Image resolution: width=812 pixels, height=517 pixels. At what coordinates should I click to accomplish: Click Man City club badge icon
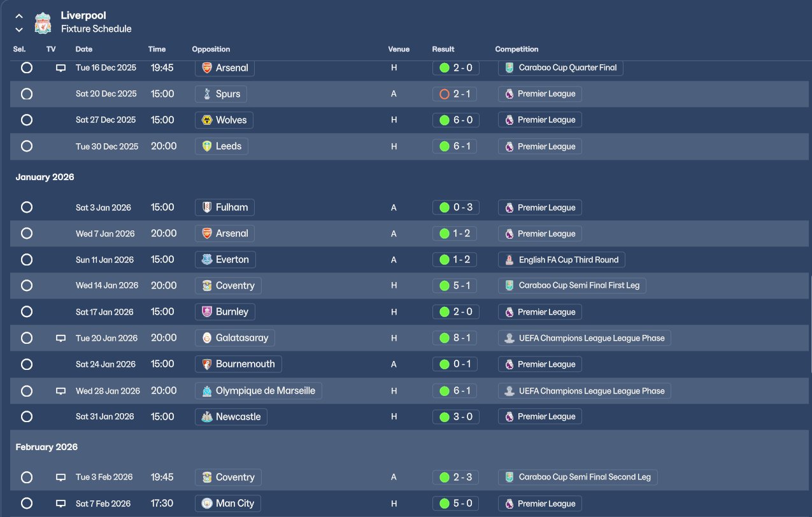(x=206, y=503)
